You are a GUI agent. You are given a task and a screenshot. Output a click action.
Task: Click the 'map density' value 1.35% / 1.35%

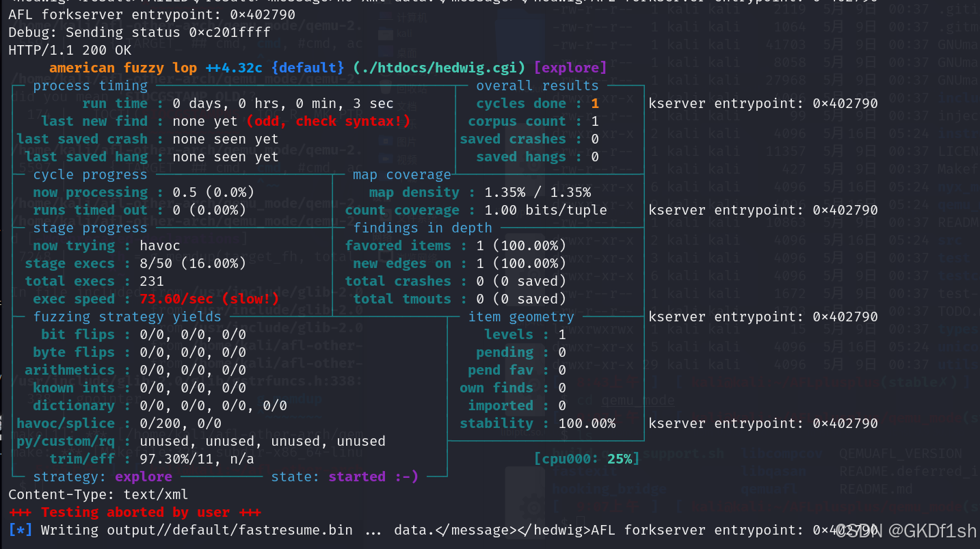pyautogui.click(x=538, y=192)
